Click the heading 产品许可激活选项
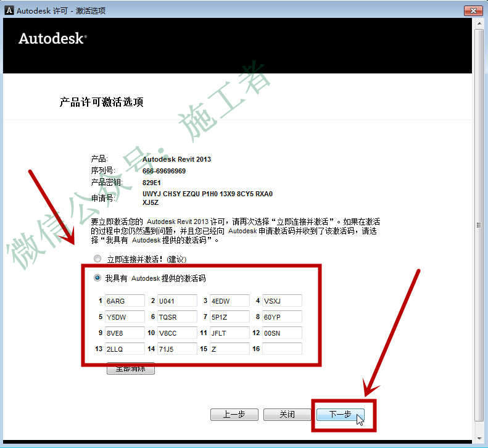Viewport: 488px width, 448px height. pyautogui.click(x=101, y=102)
